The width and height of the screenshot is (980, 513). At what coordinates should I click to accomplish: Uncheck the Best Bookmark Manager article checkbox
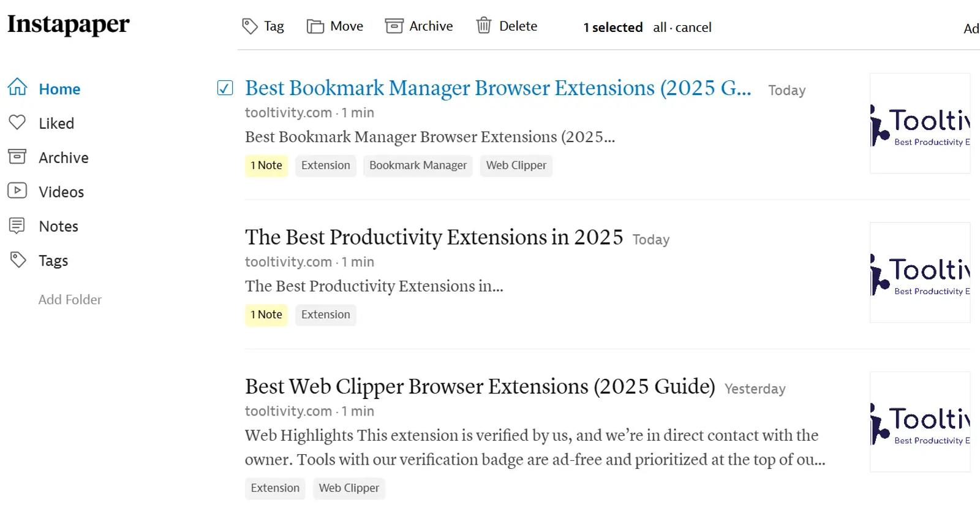(225, 88)
